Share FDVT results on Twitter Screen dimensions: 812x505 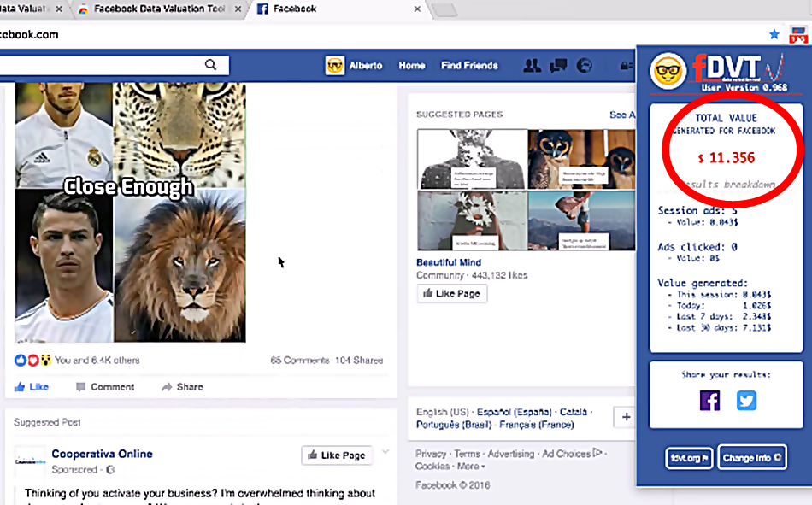pos(746,401)
